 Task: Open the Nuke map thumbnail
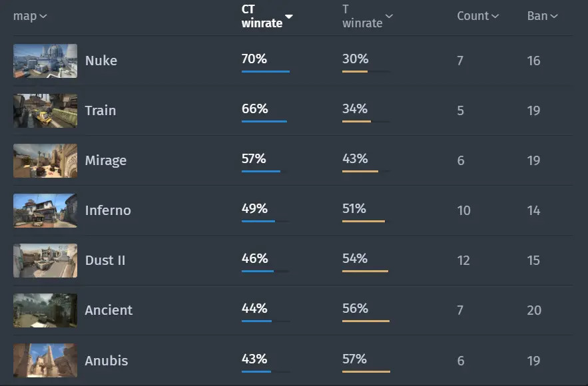45,61
